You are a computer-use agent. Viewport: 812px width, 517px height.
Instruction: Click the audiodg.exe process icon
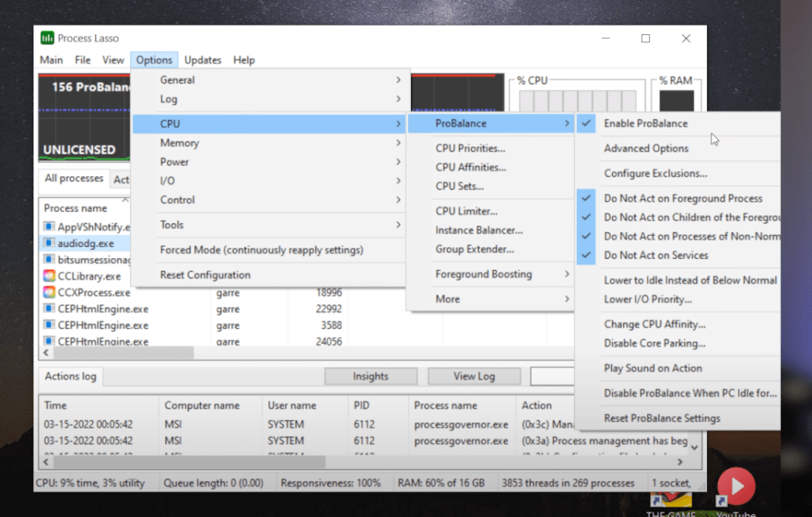pyautogui.click(x=49, y=243)
